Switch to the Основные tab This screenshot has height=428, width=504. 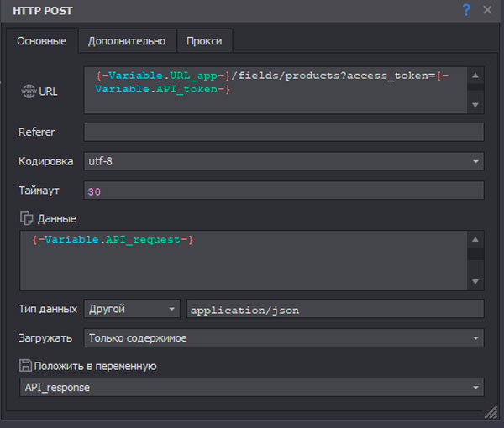coord(42,41)
